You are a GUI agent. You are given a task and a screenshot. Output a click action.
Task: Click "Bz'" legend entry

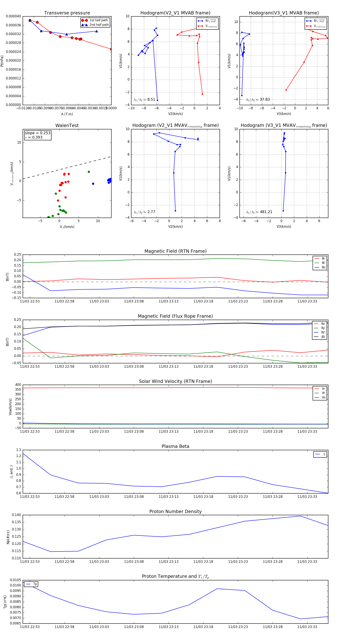click(320, 332)
